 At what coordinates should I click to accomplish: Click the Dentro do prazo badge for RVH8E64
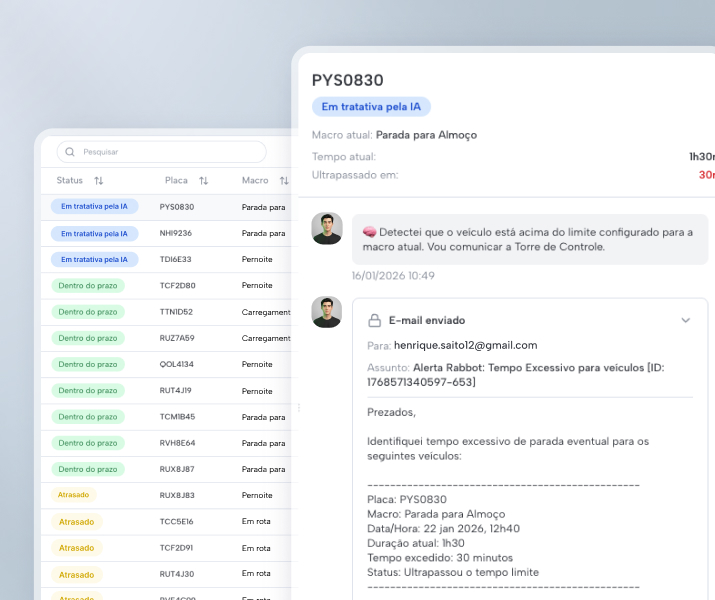point(89,443)
